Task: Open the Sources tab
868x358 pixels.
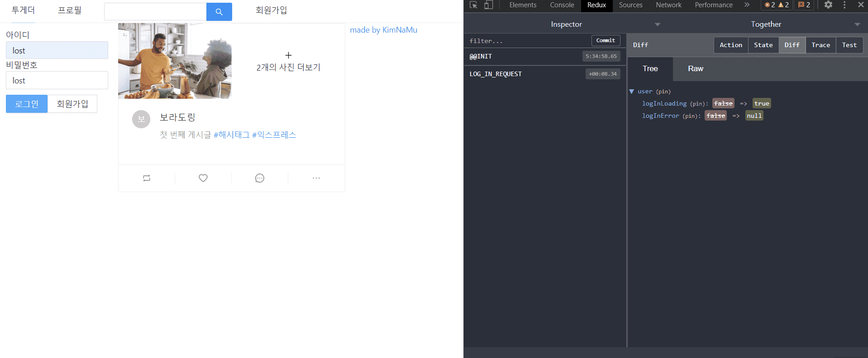Action: tap(631, 5)
